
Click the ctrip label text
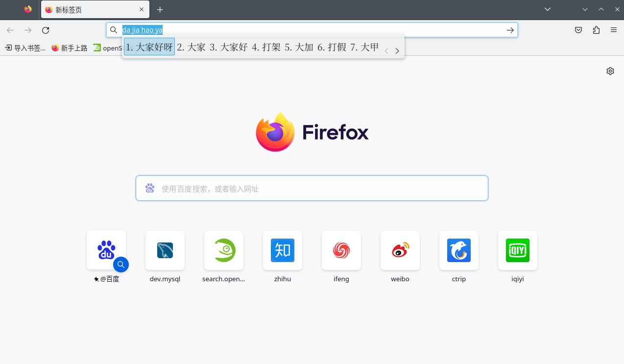(459, 279)
